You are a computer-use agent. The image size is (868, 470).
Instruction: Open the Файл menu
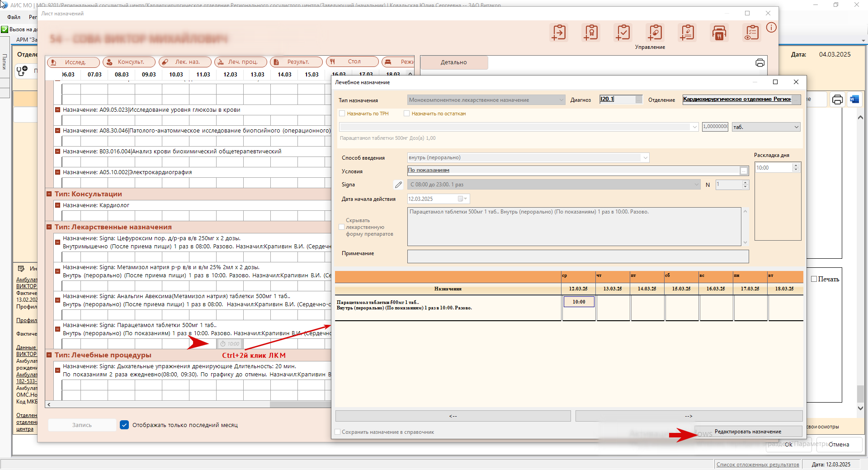[x=14, y=17]
